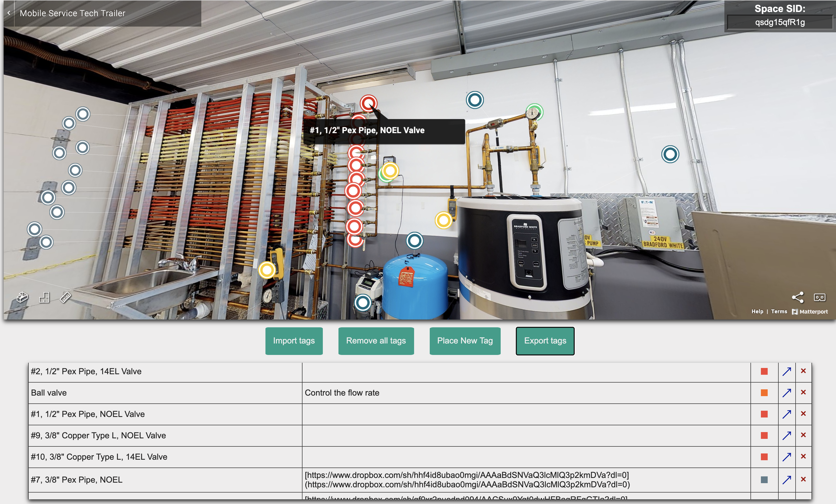Collapse the Mobile Service Tech Trailer title

click(9, 13)
